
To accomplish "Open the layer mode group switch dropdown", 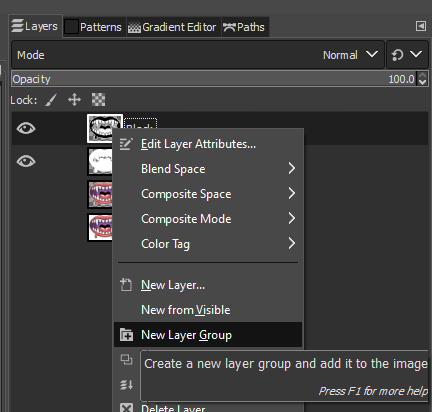I will point(407,55).
